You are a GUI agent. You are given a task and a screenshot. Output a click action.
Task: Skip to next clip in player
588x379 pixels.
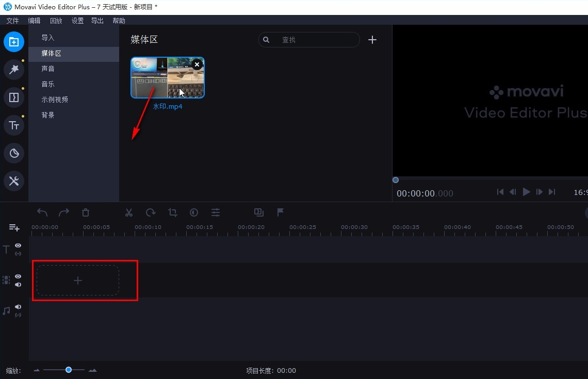[551, 192]
